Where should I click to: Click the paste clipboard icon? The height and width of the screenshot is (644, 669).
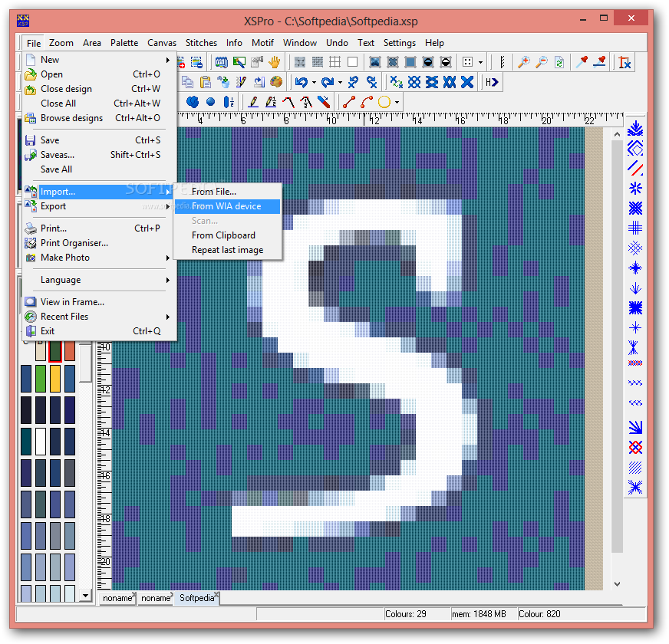tap(206, 82)
